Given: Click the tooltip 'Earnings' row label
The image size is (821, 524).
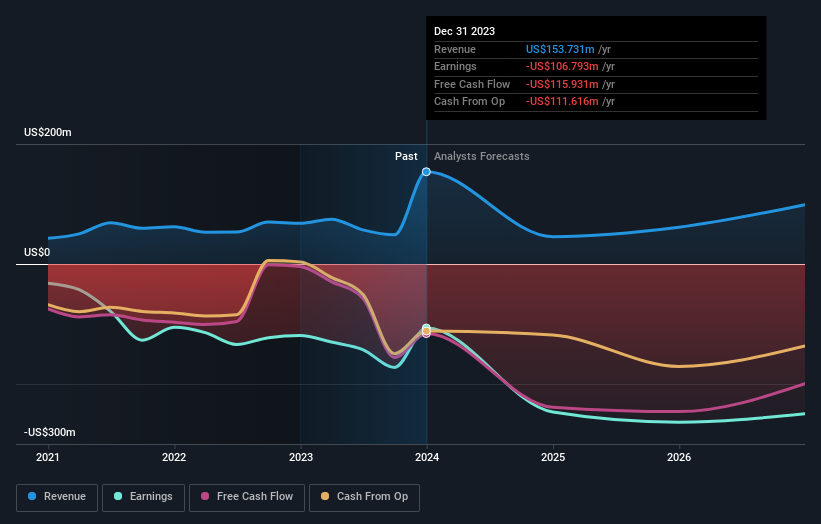Looking at the screenshot, I should [455, 66].
